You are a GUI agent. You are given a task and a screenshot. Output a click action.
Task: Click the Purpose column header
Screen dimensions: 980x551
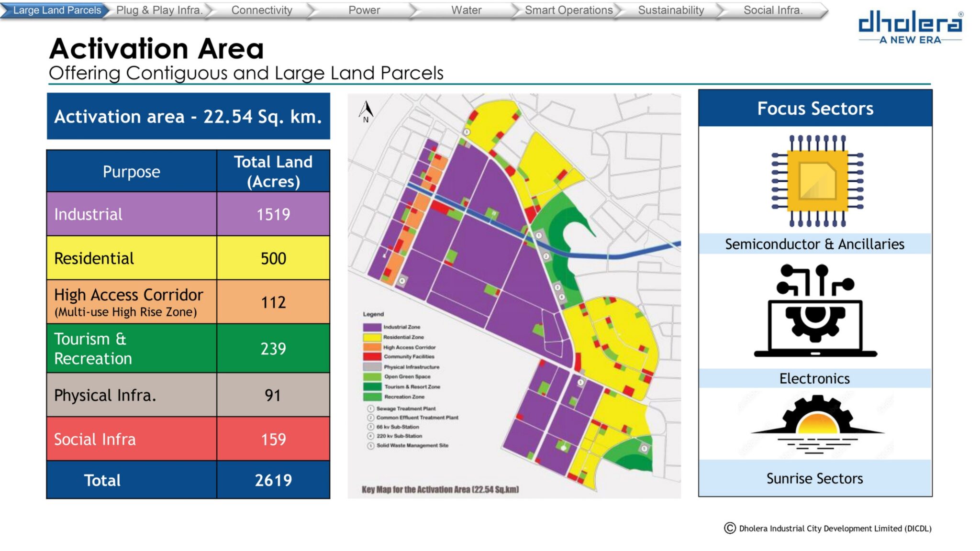click(132, 172)
